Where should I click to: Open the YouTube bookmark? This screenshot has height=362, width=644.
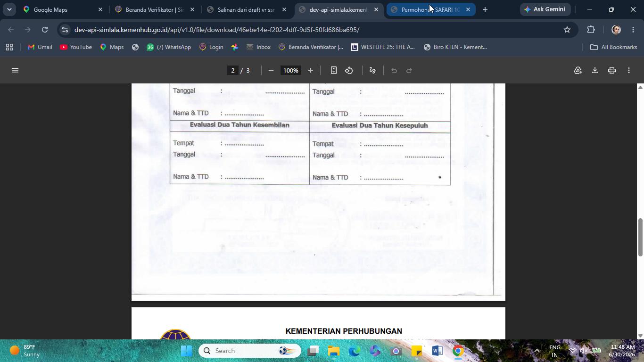tap(76, 47)
